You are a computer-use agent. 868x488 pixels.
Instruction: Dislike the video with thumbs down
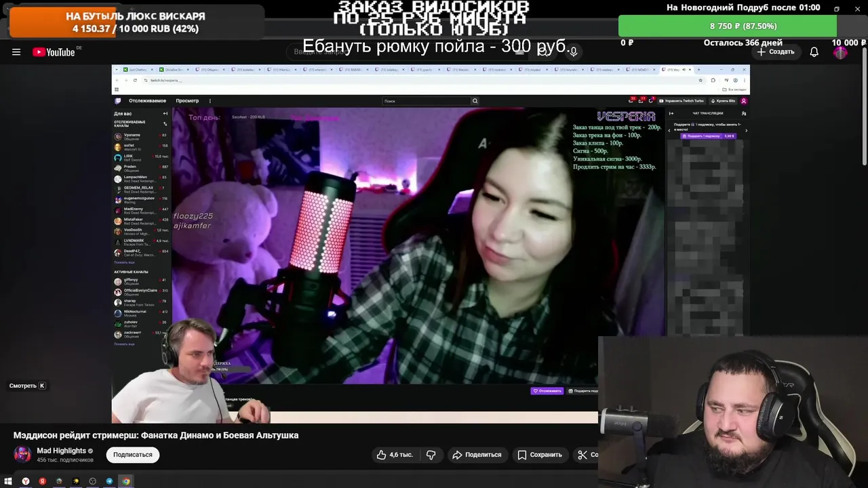click(431, 455)
